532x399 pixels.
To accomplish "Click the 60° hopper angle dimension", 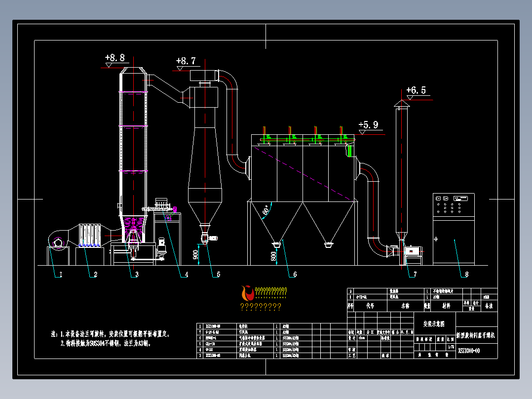I will click(266, 209).
